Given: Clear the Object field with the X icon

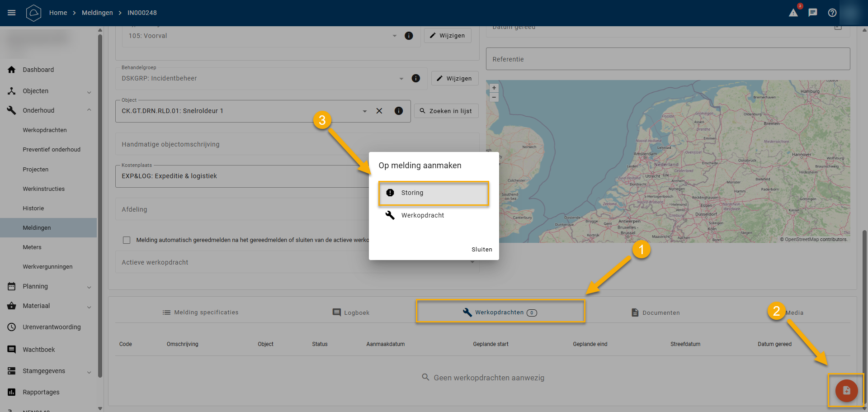Looking at the screenshot, I should [379, 111].
